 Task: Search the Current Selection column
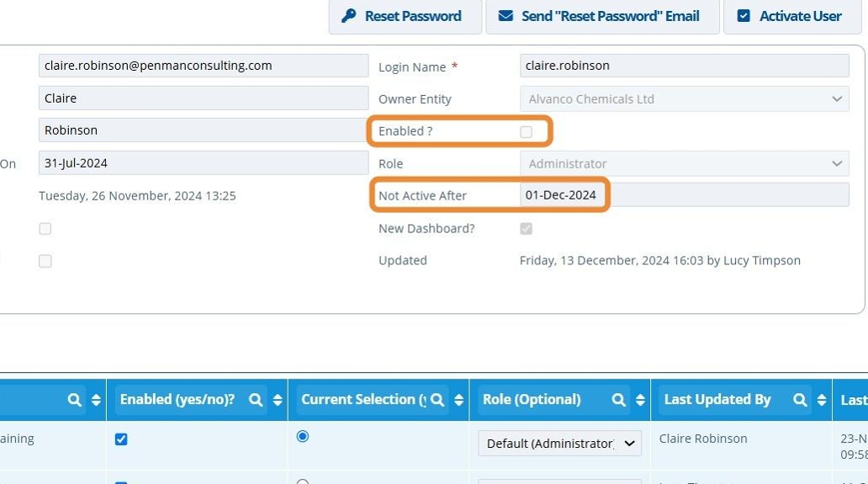[437, 401]
